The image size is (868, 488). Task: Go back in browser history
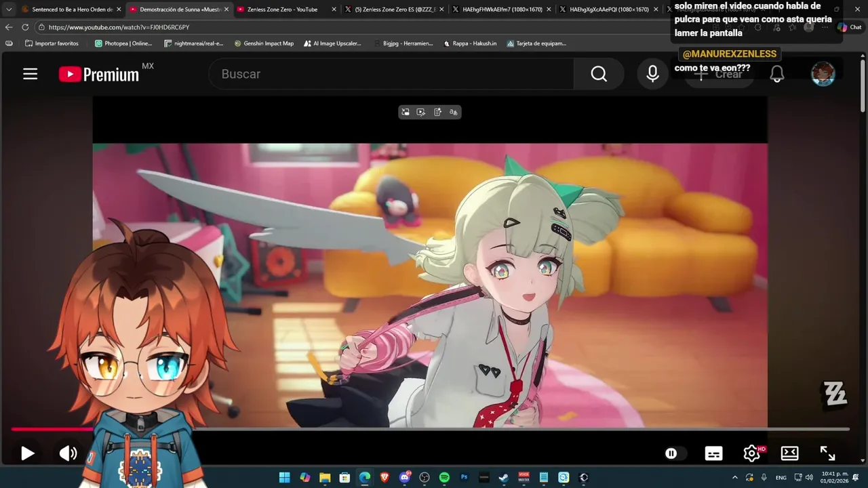click(x=9, y=27)
